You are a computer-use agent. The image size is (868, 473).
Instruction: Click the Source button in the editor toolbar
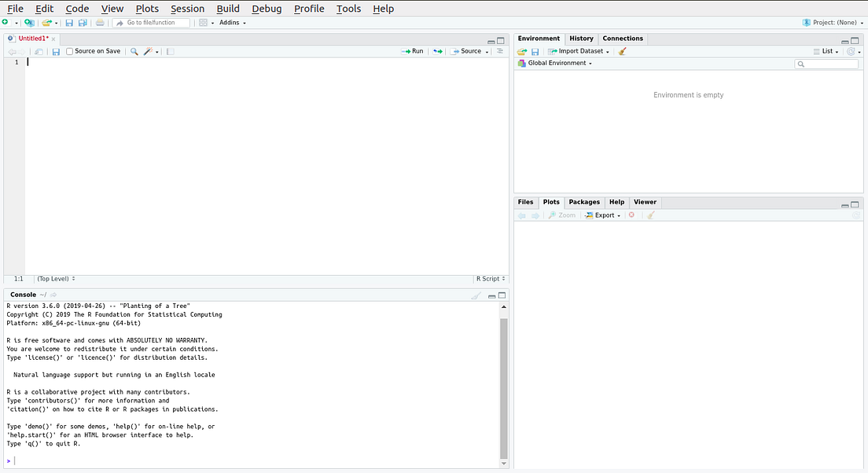click(x=469, y=50)
